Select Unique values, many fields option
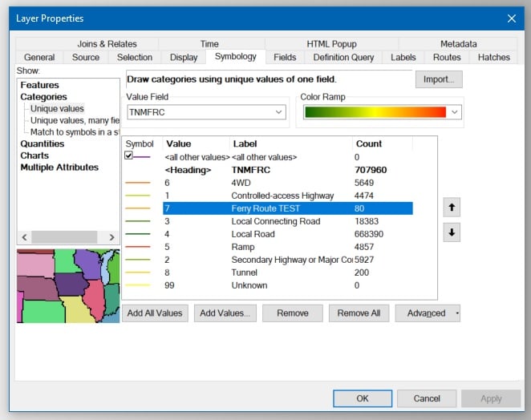531x420 pixels. coord(75,120)
